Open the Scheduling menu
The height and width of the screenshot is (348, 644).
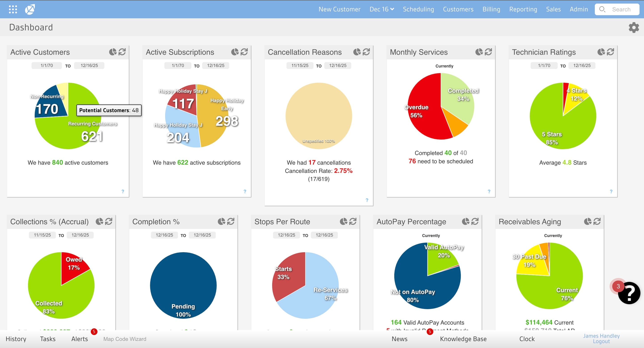tap(418, 9)
